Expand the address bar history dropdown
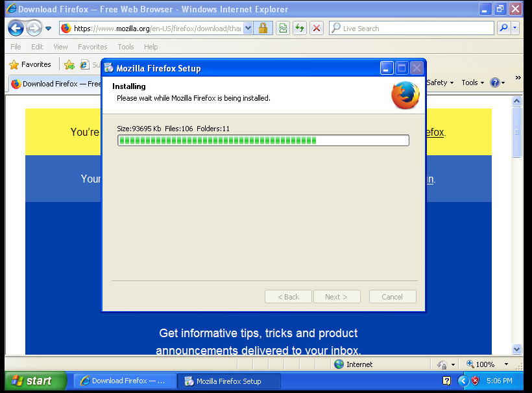Screen dimensions: 532x393 [x=248, y=28]
